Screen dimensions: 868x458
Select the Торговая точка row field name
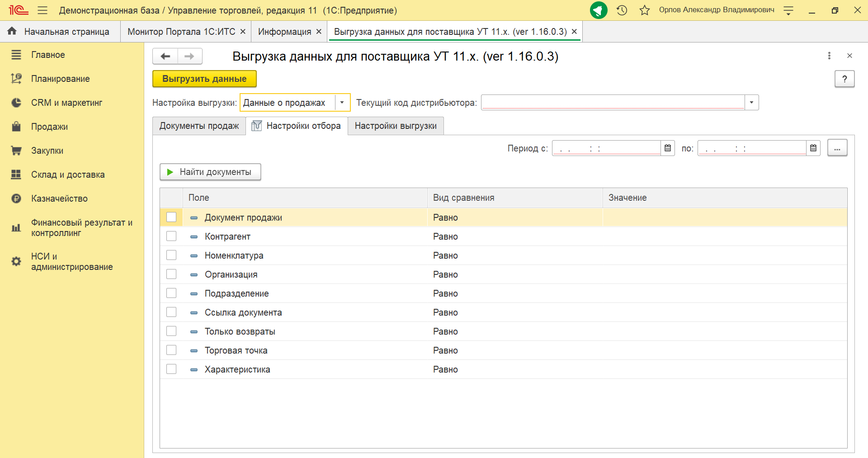pyautogui.click(x=236, y=350)
